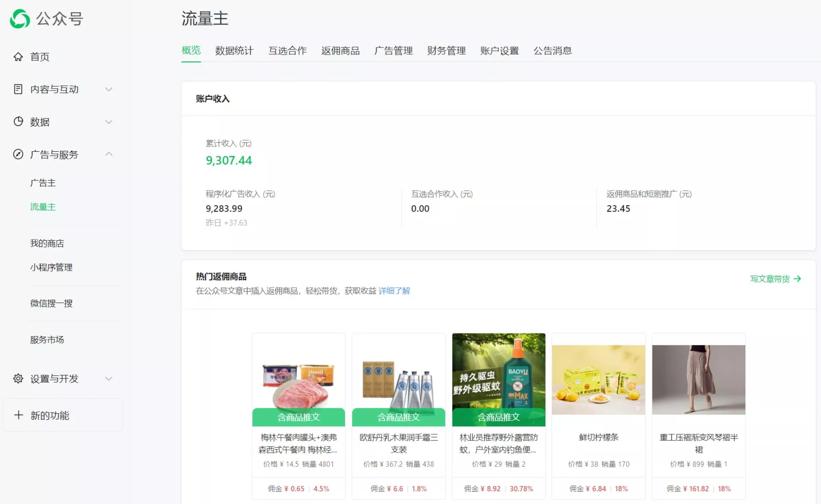Image resolution: width=821 pixels, height=504 pixels.
Task: Click the 数据 clock icon
Action: coord(18,122)
